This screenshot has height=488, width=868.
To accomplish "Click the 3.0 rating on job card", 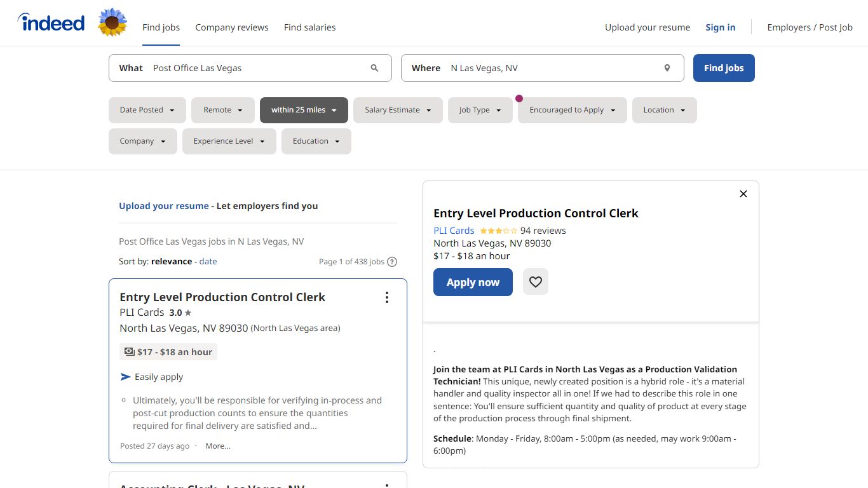I will point(180,313).
